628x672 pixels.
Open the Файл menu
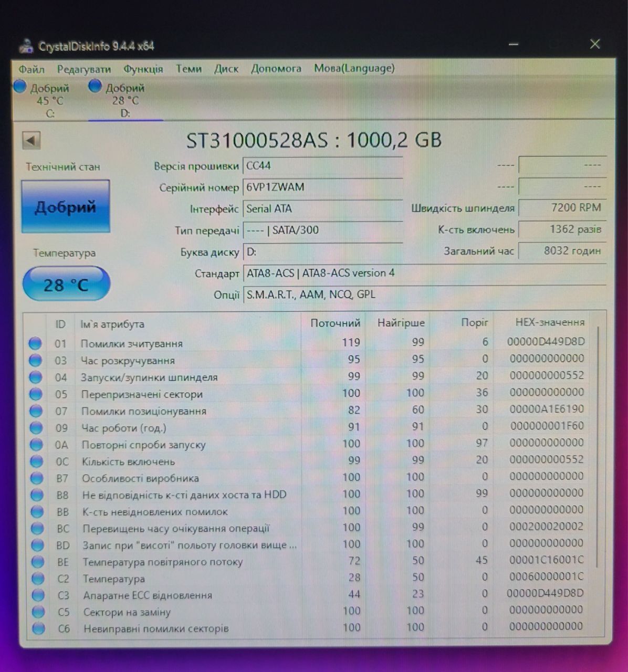[x=32, y=69]
